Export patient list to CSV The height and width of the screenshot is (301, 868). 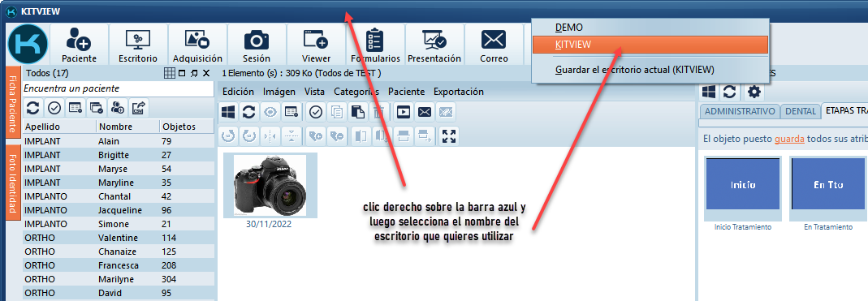(x=138, y=108)
